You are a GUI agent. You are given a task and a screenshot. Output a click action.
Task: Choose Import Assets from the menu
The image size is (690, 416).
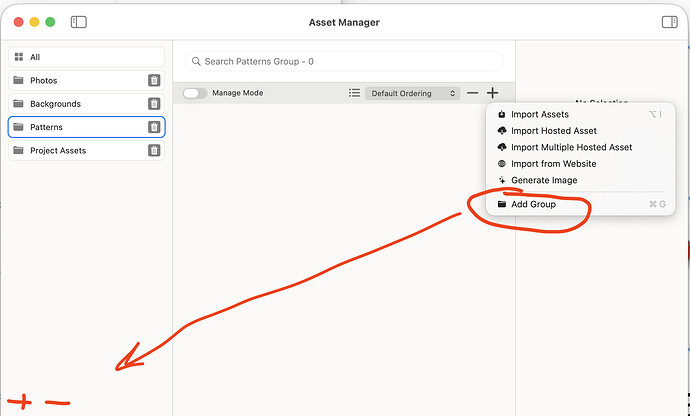540,114
